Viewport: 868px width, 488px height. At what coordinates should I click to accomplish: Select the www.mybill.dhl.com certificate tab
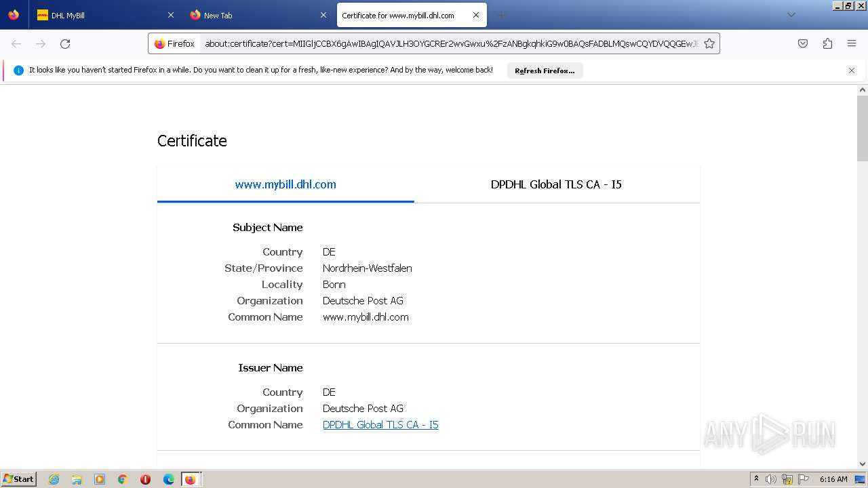coord(285,184)
